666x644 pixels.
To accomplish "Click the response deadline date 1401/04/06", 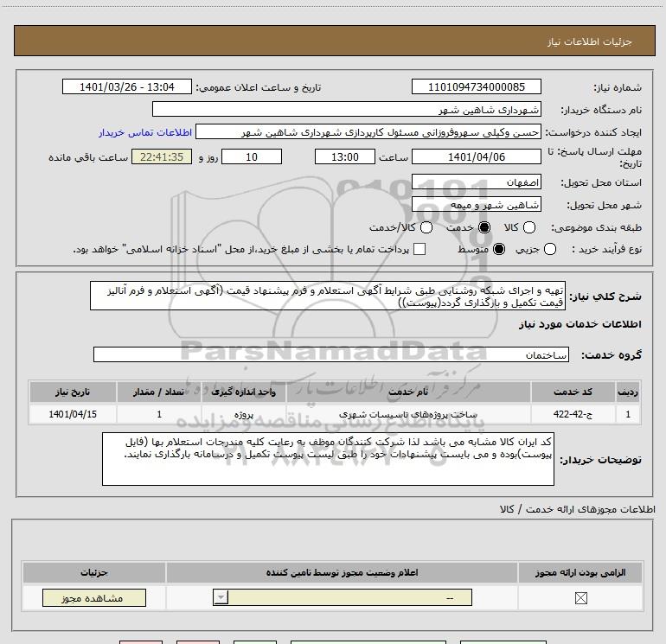I will (476, 156).
